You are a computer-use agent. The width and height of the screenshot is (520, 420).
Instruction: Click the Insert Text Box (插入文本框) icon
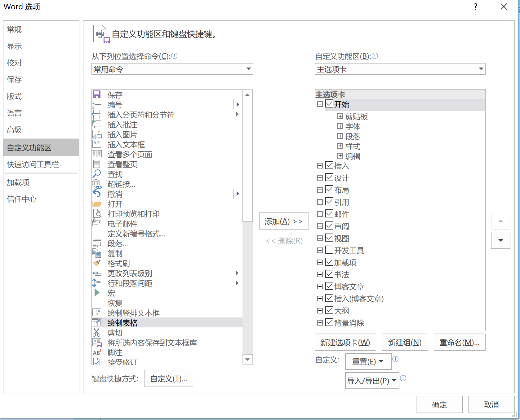pyautogui.click(x=97, y=144)
